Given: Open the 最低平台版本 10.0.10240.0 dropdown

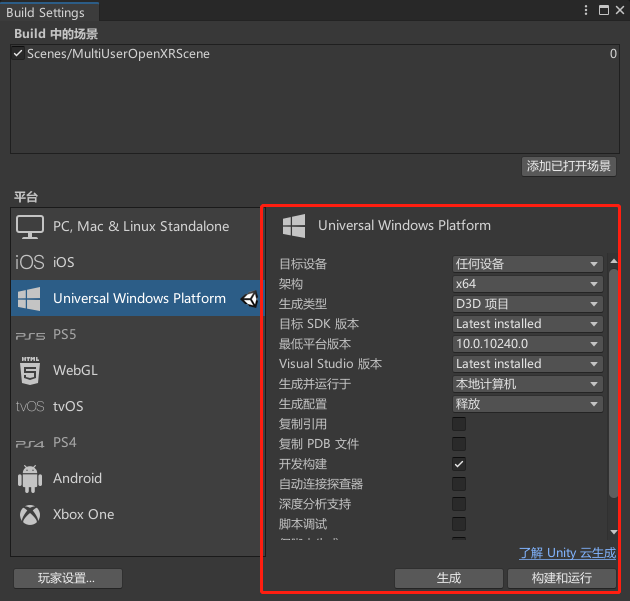Looking at the screenshot, I should coord(528,344).
